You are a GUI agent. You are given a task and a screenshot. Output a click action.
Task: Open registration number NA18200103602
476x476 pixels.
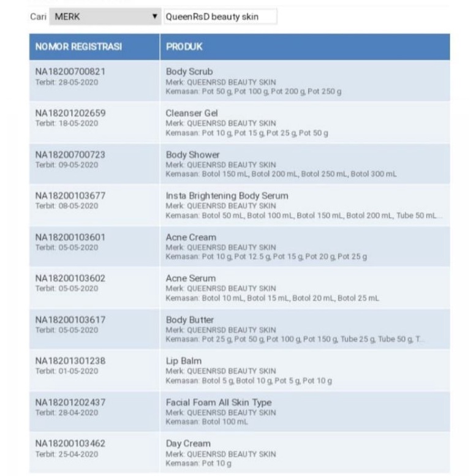(70, 278)
